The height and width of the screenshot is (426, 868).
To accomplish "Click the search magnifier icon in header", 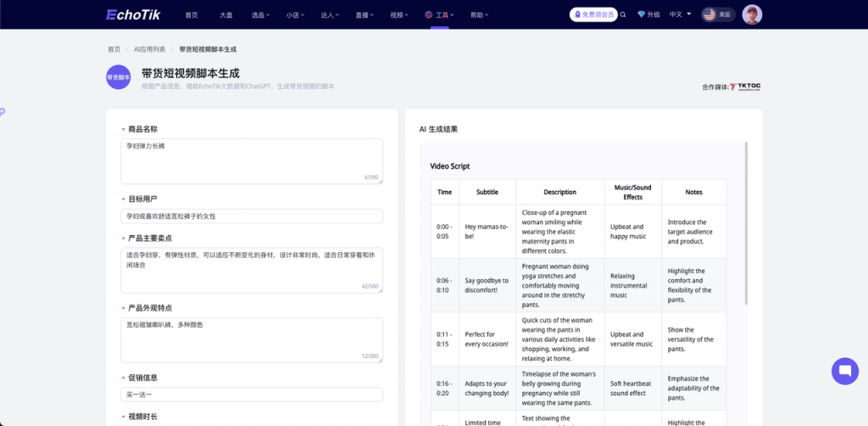I will [x=624, y=14].
